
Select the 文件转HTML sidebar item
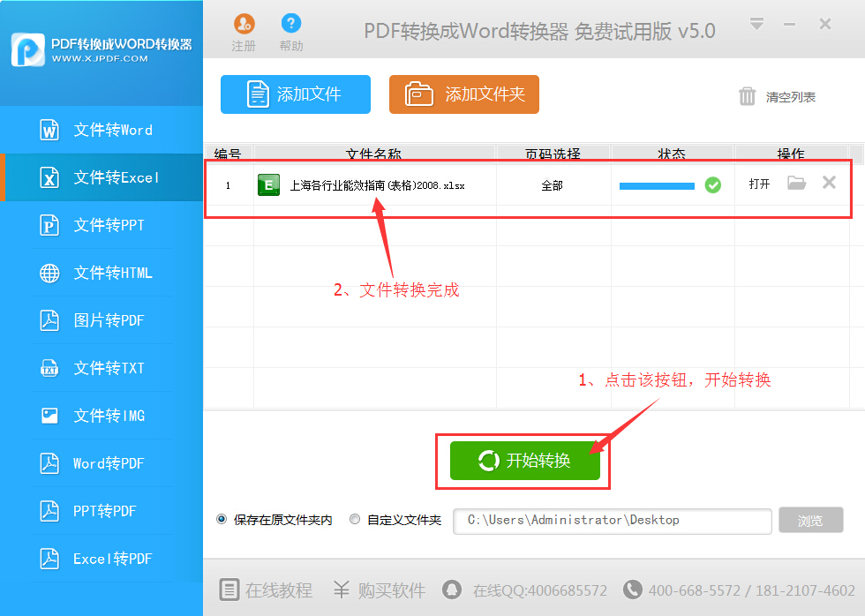[x=102, y=273]
